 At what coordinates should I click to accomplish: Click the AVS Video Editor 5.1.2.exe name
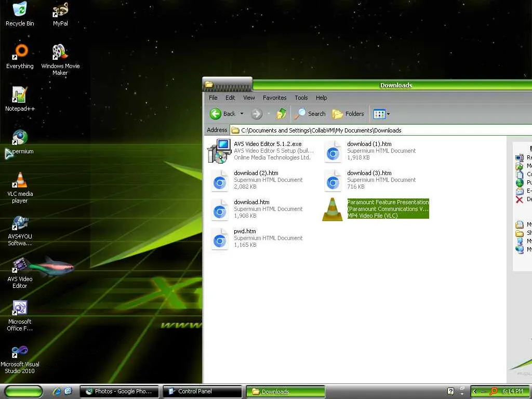[x=268, y=144]
